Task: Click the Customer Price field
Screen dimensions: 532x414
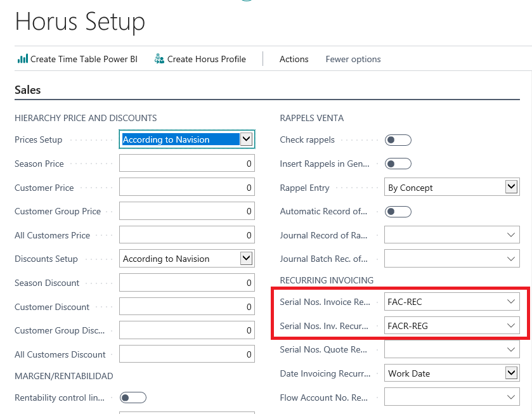Action: pyautogui.click(x=187, y=187)
